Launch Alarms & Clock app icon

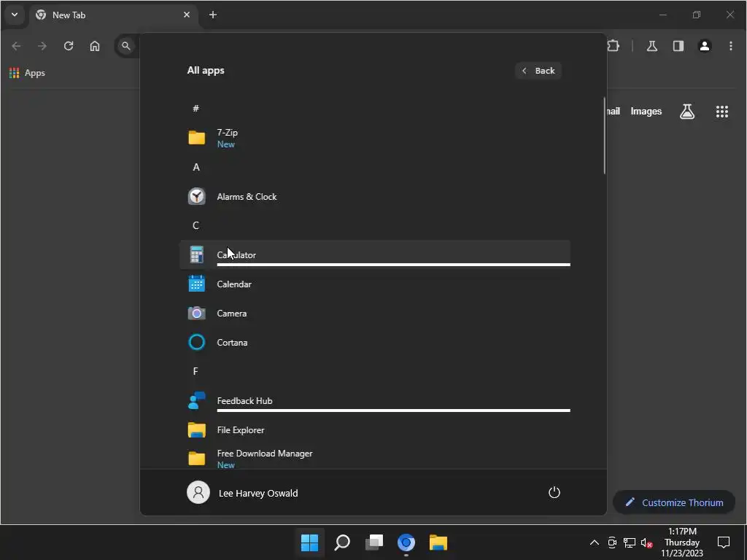point(196,196)
